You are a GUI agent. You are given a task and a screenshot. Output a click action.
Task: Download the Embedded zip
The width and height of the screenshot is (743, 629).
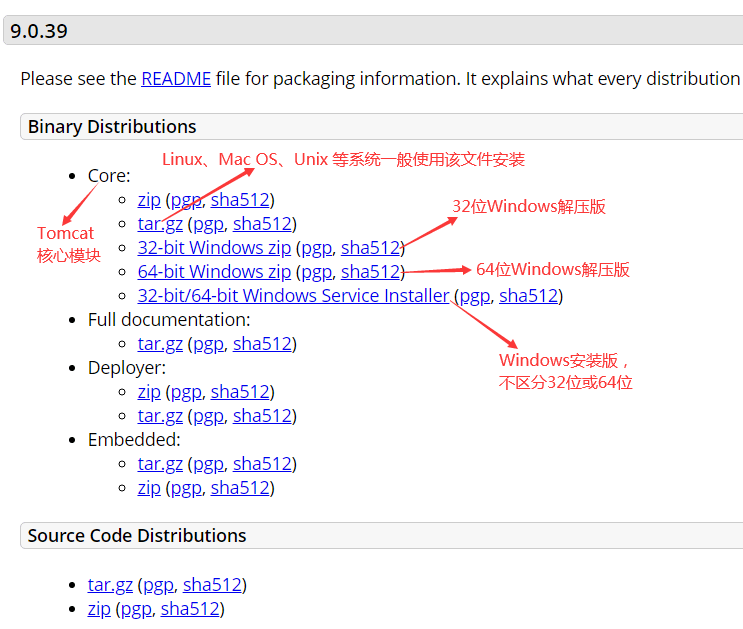149,488
